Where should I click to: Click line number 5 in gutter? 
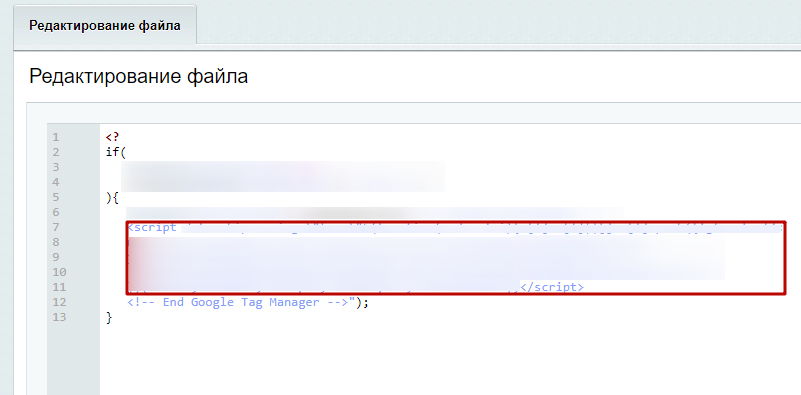(x=56, y=197)
